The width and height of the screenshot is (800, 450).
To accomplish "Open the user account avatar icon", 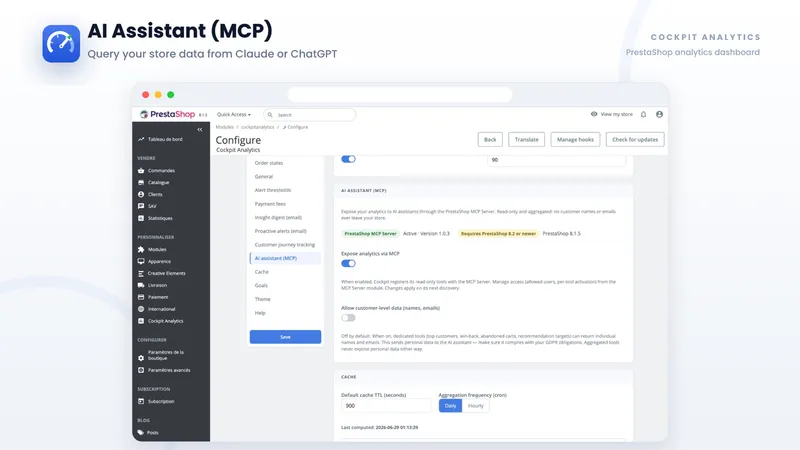I will point(659,114).
